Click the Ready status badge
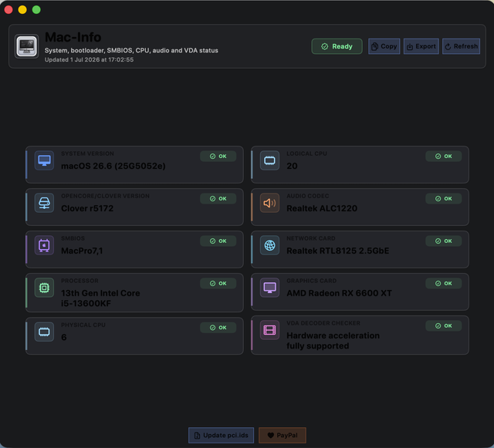Image resolution: width=494 pixels, height=448 pixels. click(x=337, y=46)
